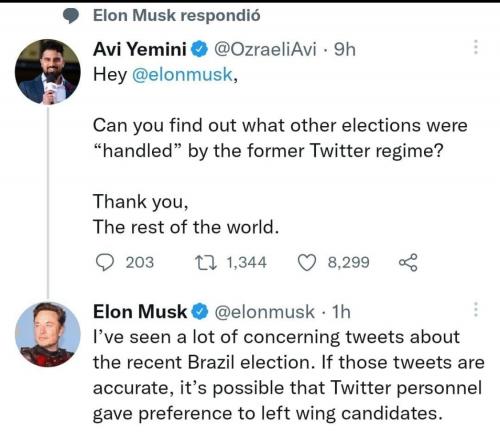
Task: Retweet Avi Yemini's tweet
Action: tap(206, 262)
